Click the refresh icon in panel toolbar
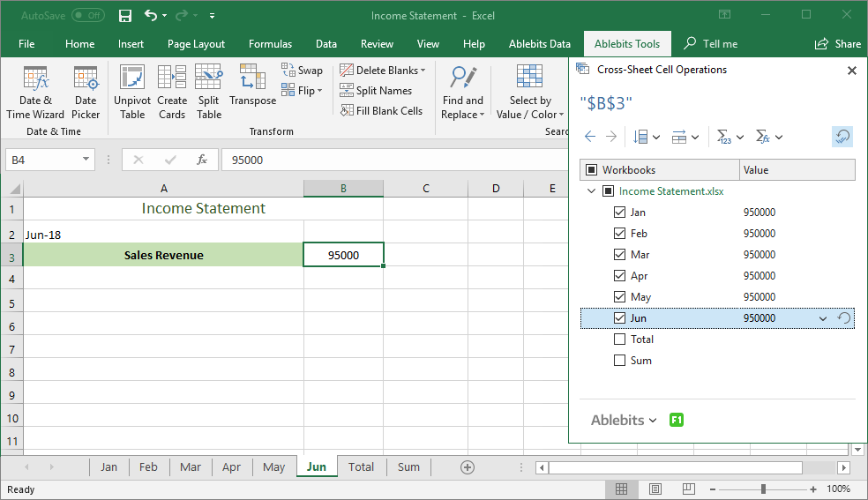This screenshot has height=500, width=868. pos(842,137)
